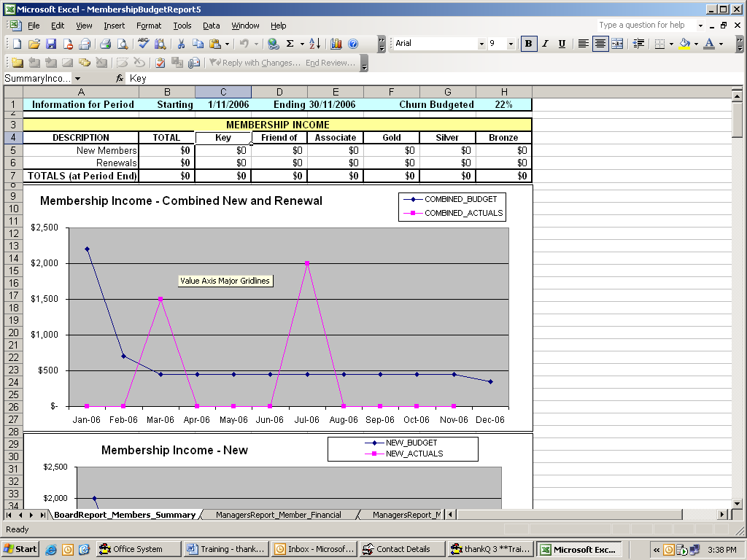Save the workbook with the floppy disk icon
Image resolution: width=747 pixels, height=560 pixels.
click(50, 44)
